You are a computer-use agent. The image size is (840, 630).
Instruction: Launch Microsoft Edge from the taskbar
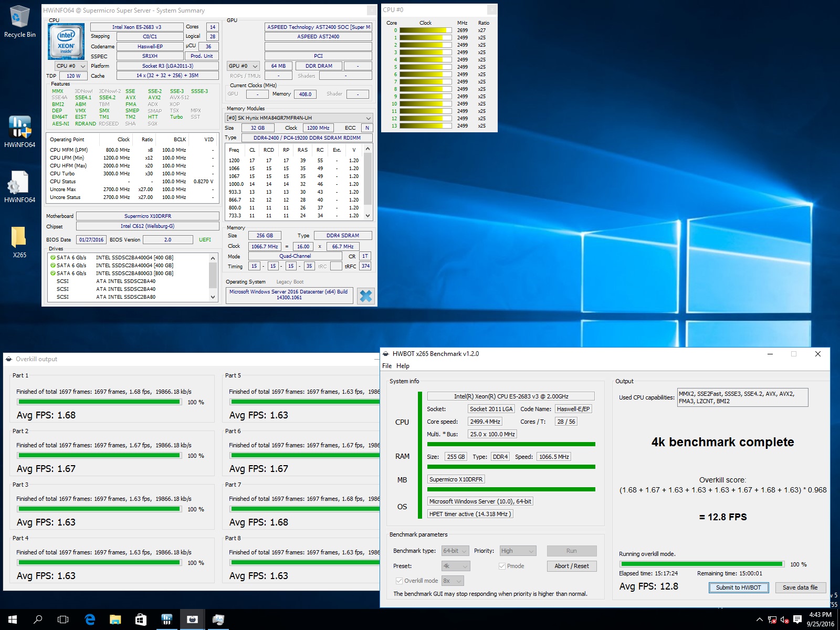pyautogui.click(x=90, y=619)
